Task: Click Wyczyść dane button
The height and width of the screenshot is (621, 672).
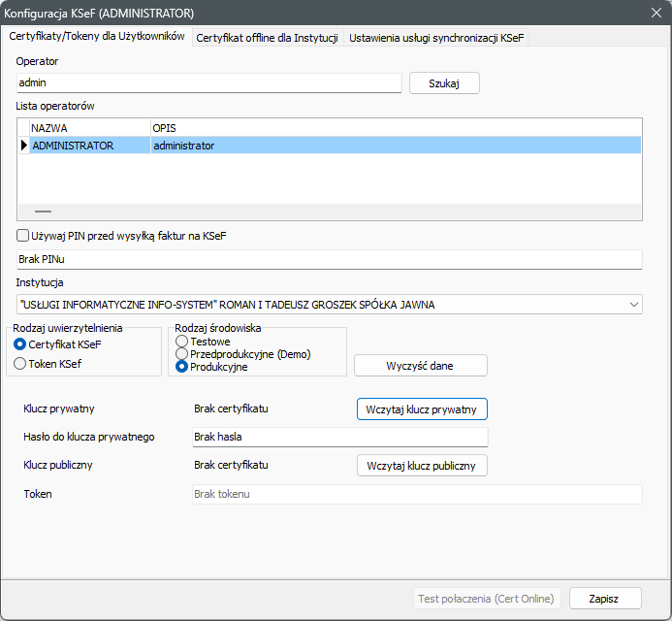Action: coord(420,365)
